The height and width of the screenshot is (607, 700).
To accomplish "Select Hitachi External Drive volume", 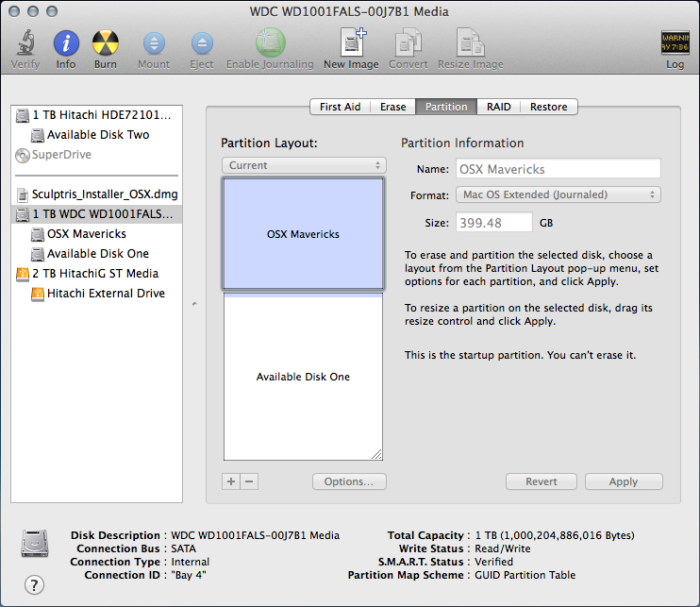I will [x=96, y=294].
